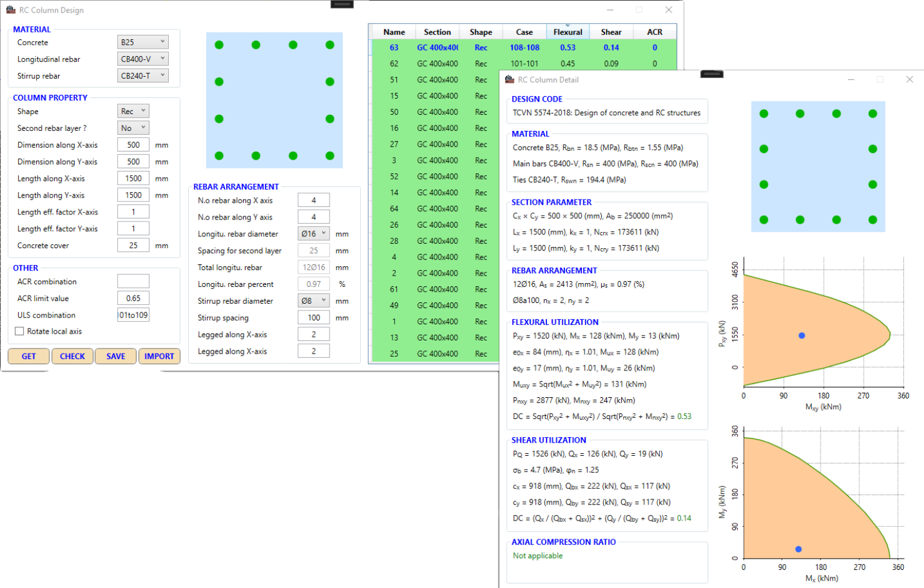Sort table by the Name column header

pos(394,32)
